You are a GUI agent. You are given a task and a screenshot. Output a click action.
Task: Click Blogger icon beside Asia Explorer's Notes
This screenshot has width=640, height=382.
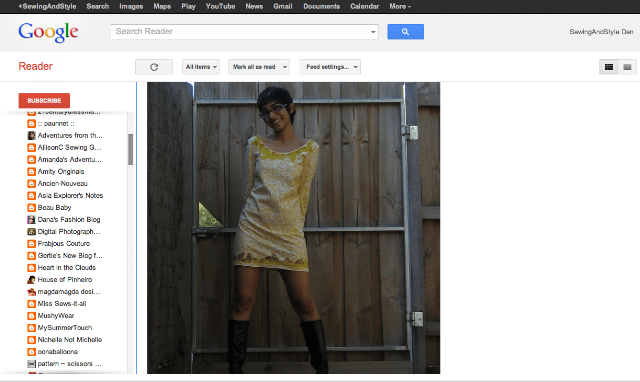(31, 195)
